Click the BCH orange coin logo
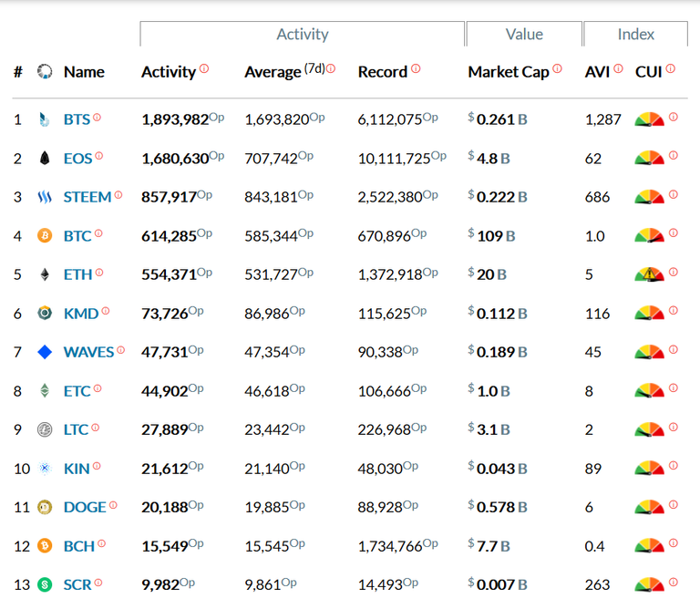 click(x=44, y=545)
